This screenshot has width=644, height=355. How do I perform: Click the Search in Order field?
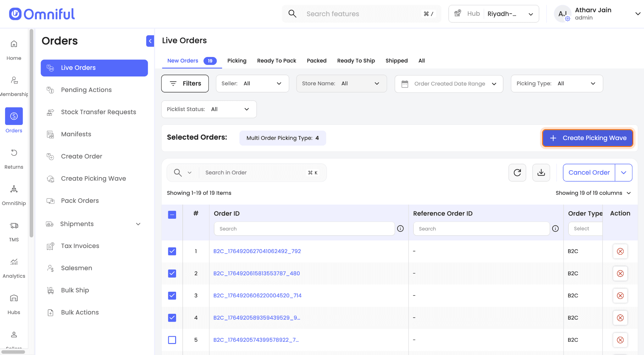pos(252,172)
